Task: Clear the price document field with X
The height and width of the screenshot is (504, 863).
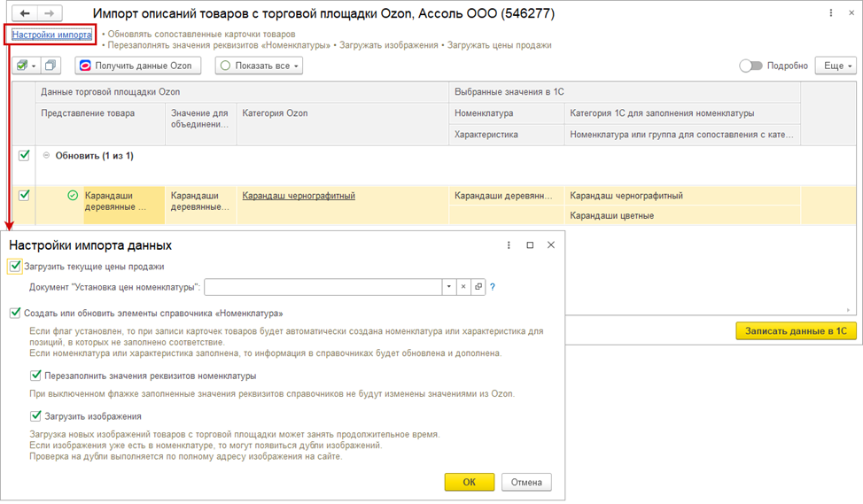Action: [x=463, y=287]
